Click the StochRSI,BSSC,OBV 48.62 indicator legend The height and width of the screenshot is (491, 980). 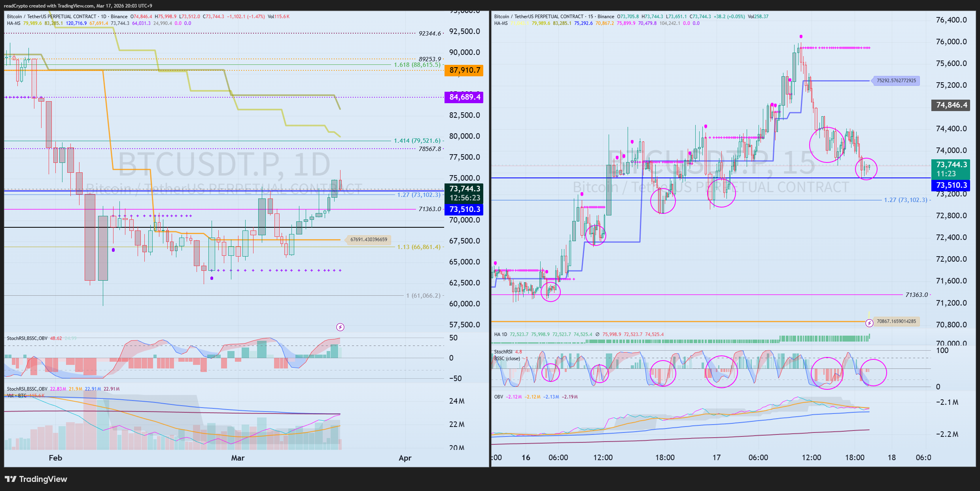(x=34, y=338)
